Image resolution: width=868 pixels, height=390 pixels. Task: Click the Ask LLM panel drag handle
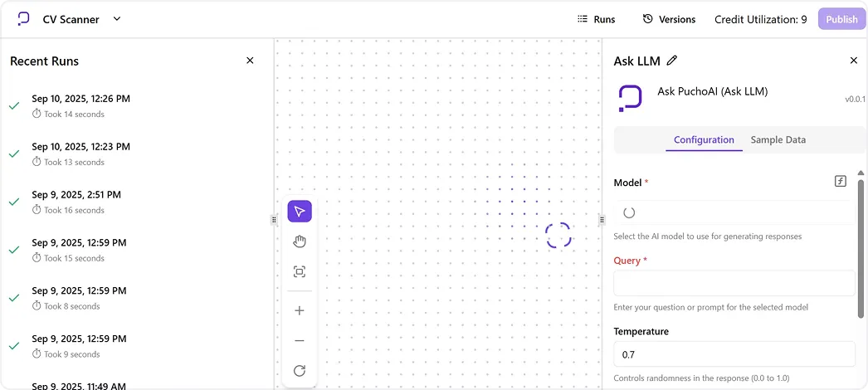(602, 220)
